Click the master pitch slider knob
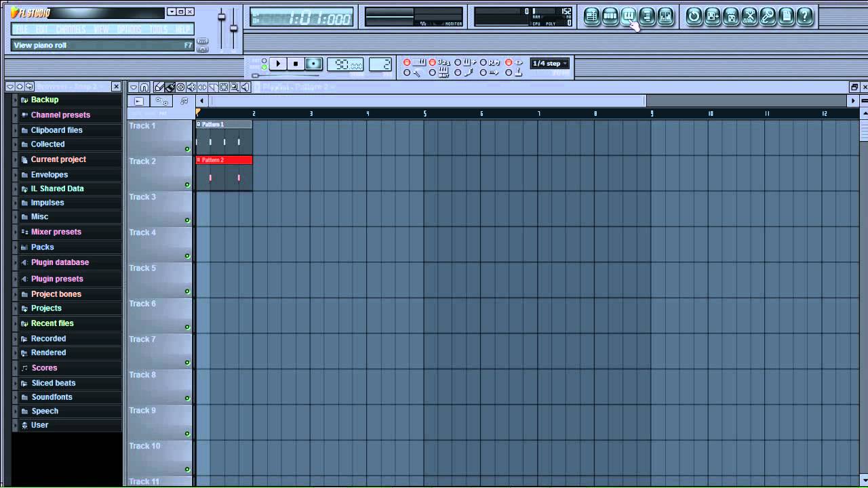This screenshot has width=868, height=488. coord(234,28)
